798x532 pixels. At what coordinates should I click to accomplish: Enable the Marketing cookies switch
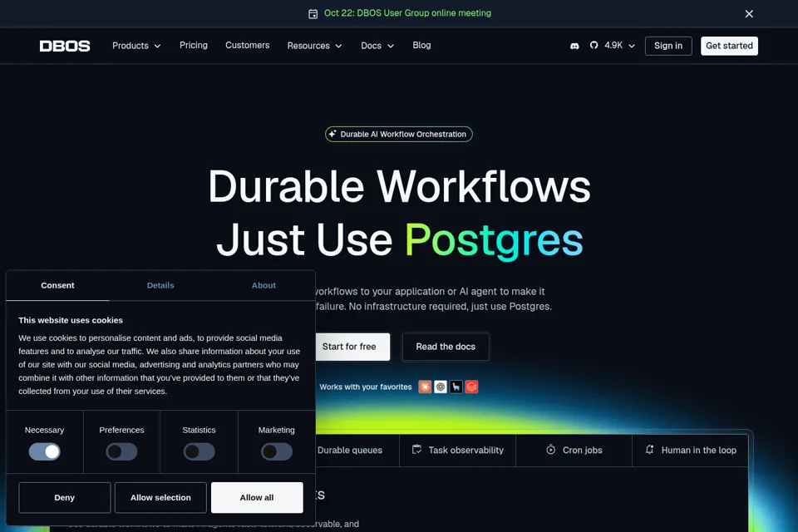[x=276, y=451]
